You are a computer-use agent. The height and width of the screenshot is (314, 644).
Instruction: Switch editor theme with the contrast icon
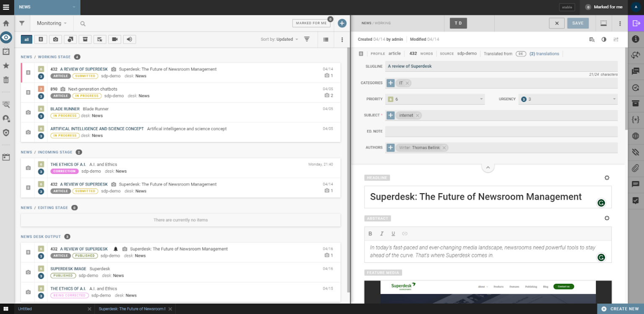coord(604,39)
